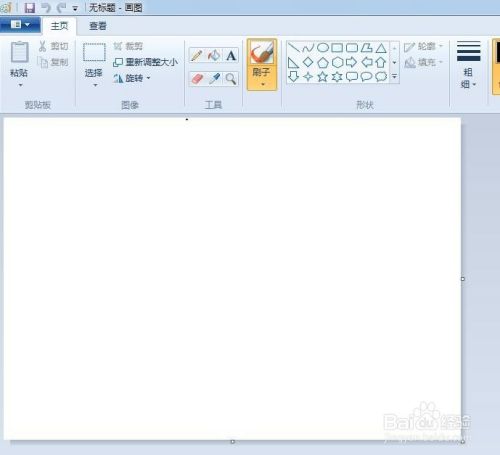Click the black Color 1 swatch
This screenshot has height=455, width=500.
(497, 53)
